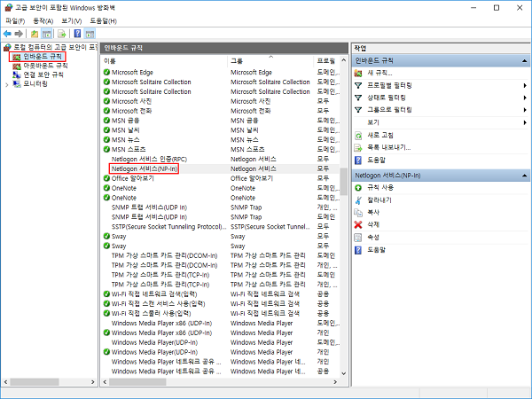This screenshot has width=532, height=399.
Task: Open the Help toolbar icon
Action: [x=77, y=34]
